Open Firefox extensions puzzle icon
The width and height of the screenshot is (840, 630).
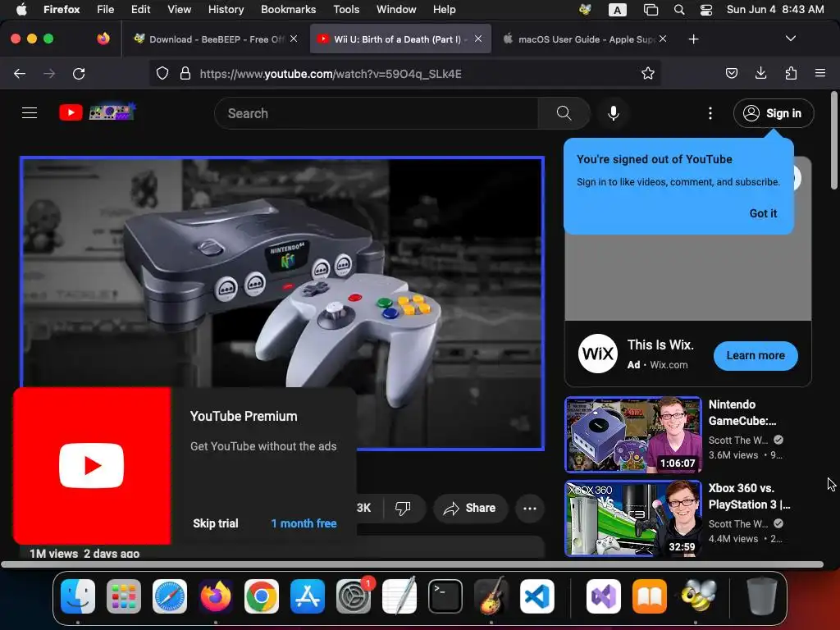(x=791, y=73)
